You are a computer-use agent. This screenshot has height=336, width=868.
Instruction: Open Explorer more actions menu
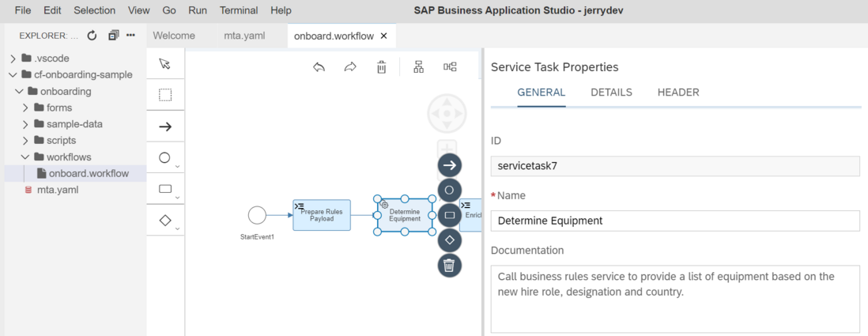(130, 36)
